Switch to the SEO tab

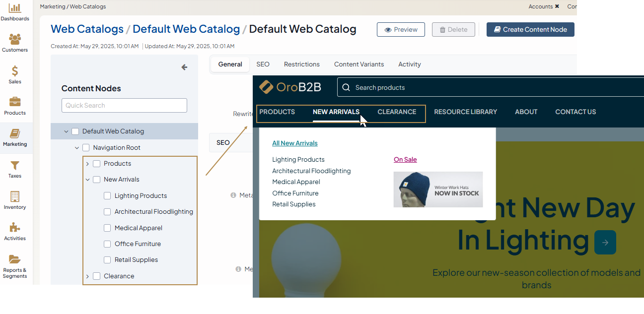263,64
